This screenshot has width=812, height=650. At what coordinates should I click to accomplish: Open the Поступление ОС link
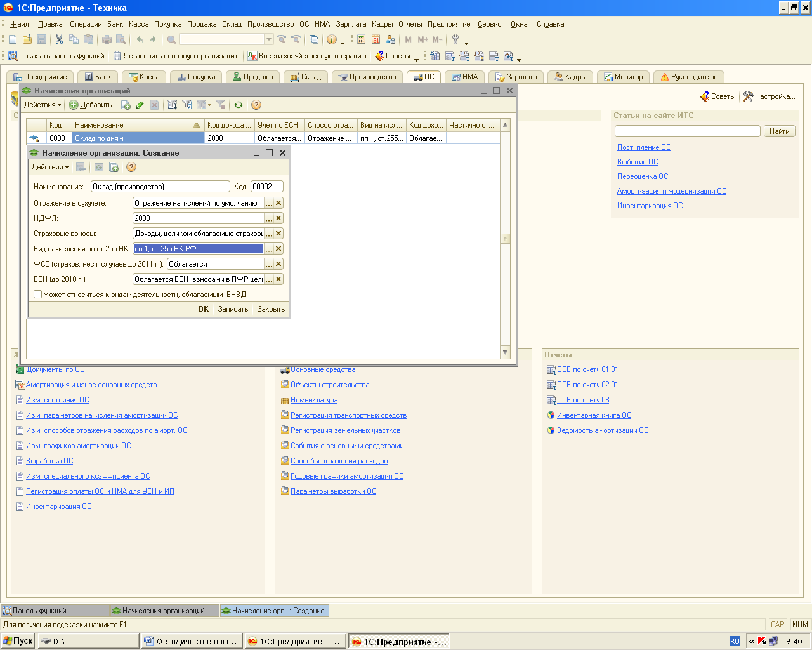click(x=644, y=147)
